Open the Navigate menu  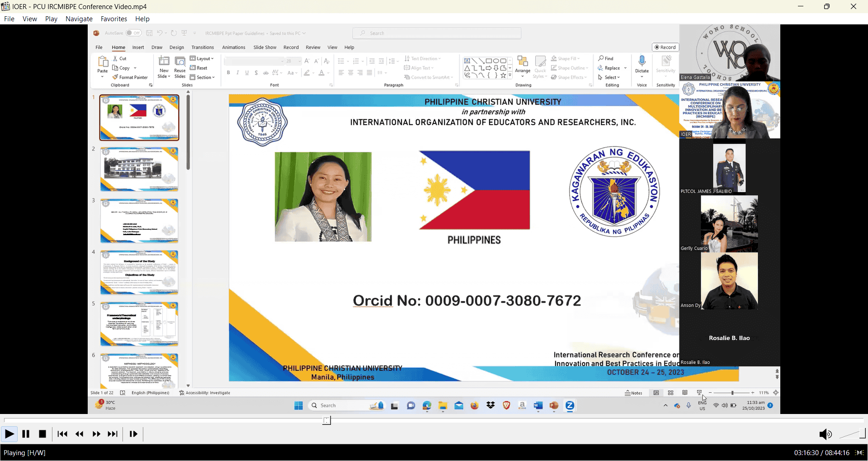(x=79, y=19)
